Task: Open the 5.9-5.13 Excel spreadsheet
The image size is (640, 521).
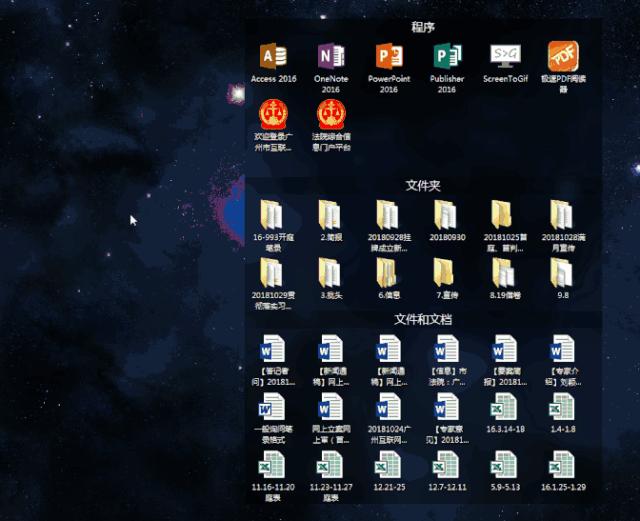Action: [x=505, y=466]
